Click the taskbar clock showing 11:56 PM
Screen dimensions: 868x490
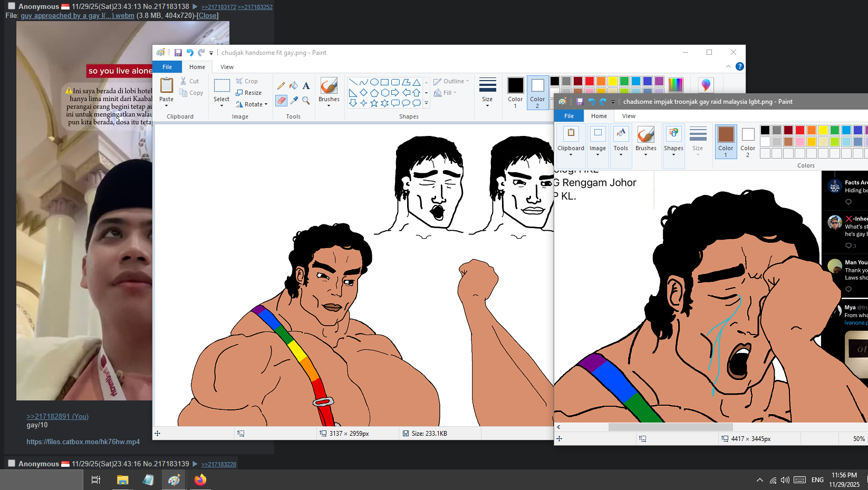click(x=844, y=479)
